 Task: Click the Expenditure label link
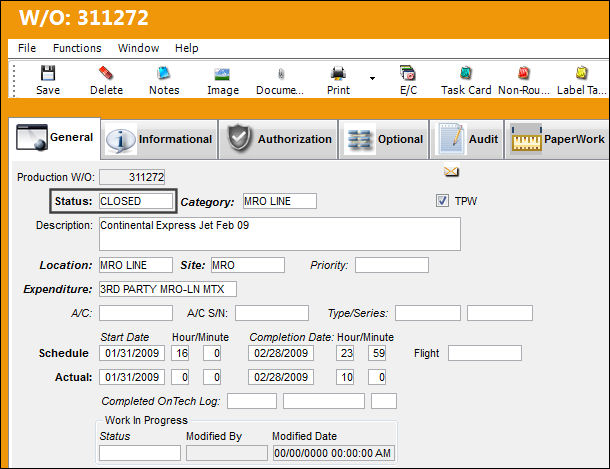(58, 289)
